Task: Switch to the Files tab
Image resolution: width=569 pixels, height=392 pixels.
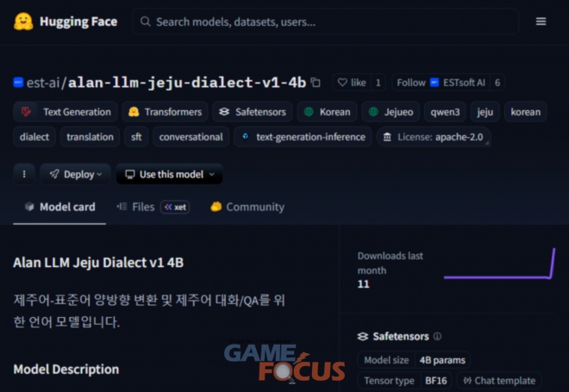Action: 136,207
